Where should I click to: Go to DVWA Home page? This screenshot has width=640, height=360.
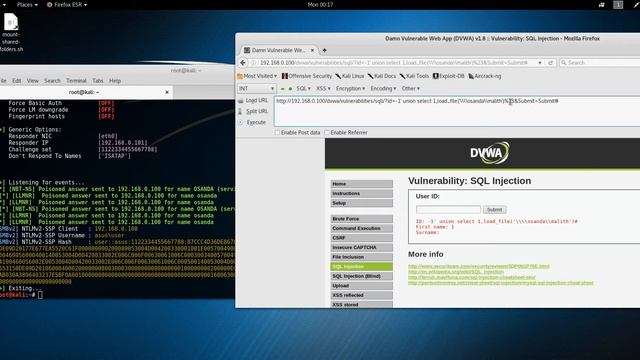(x=361, y=184)
